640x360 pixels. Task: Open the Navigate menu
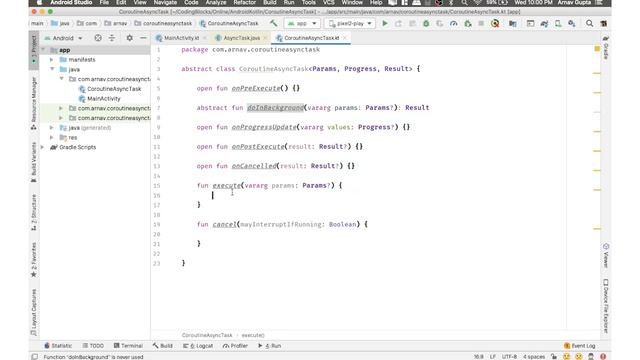coord(165,2)
